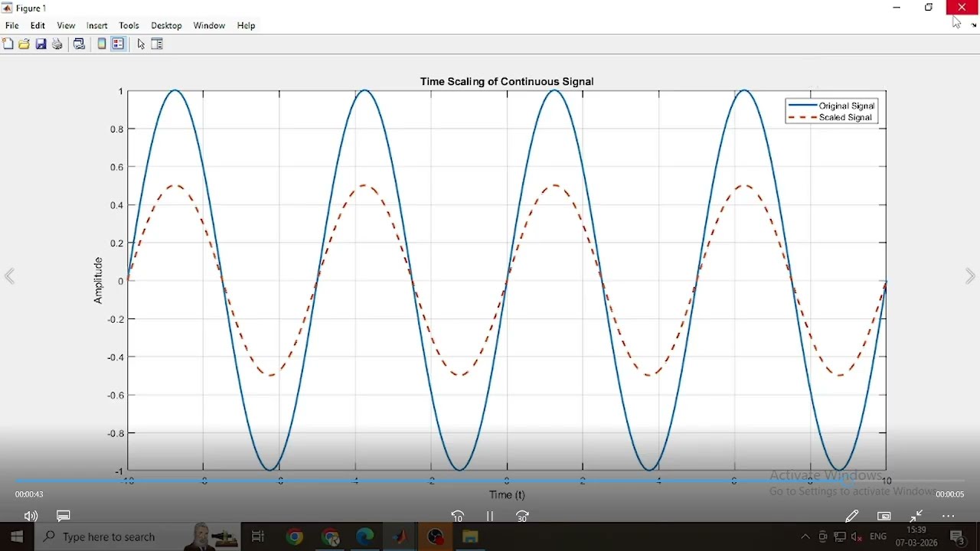Click the Link Plot toolbar icon
Image resolution: width=980 pixels, height=551 pixels.
(79, 44)
